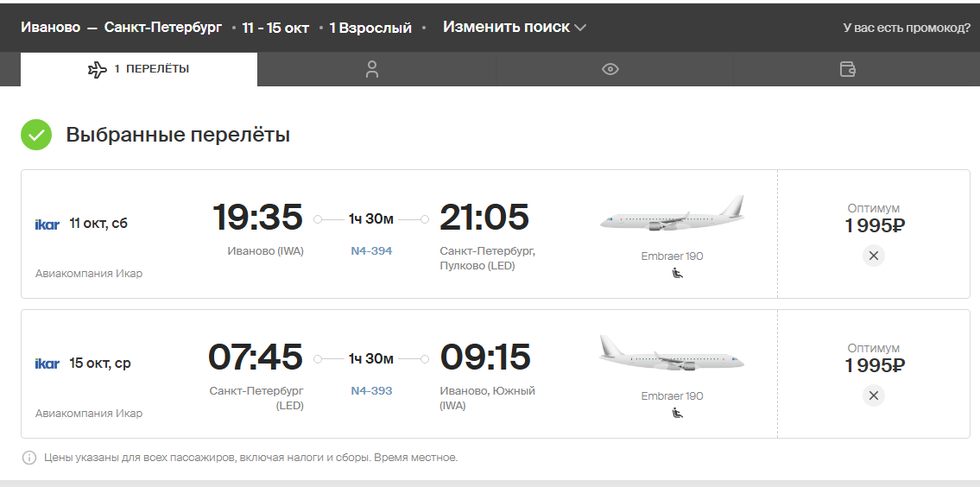Image resolution: width=980 pixels, height=487 pixels.
Task: Click У вас есть промокод? link
Action: click(x=907, y=28)
